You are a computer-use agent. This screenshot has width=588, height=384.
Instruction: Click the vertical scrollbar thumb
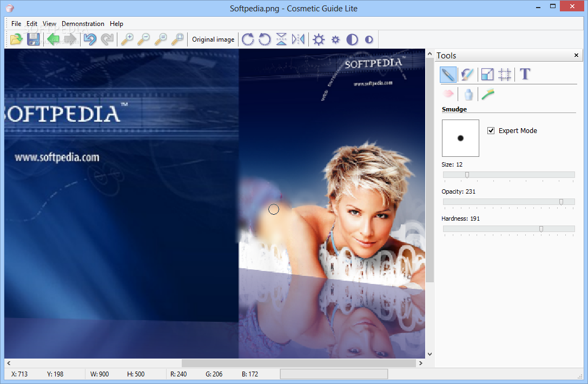(x=430, y=170)
